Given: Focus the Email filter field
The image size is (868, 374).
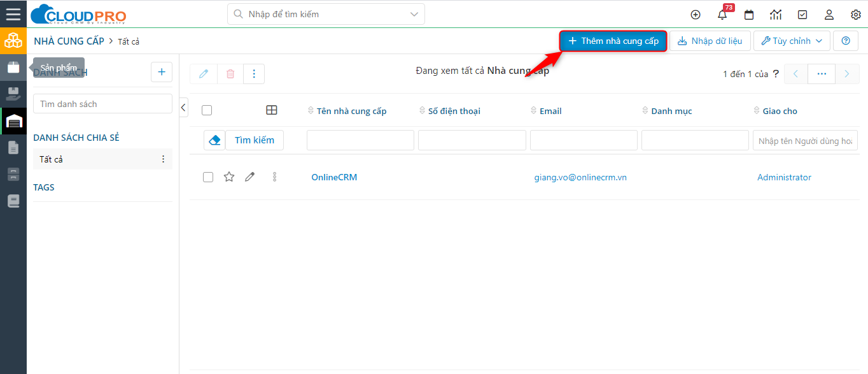Looking at the screenshot, I should point(584,140).
